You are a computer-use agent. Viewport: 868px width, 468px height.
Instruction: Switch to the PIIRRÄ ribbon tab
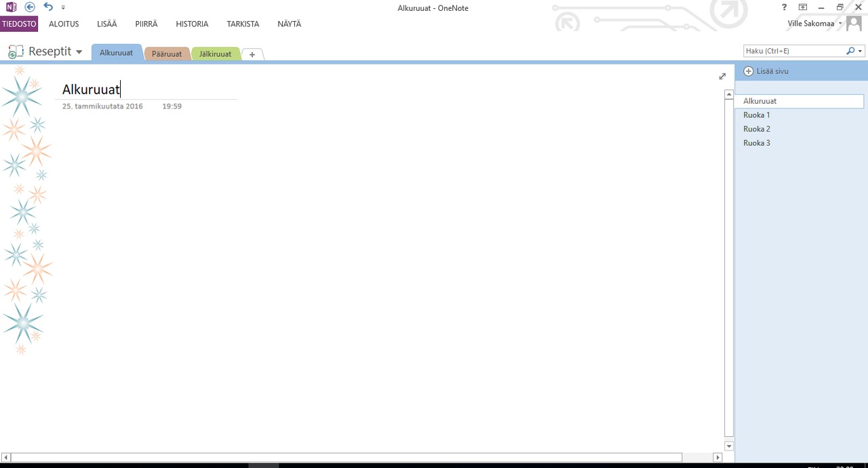[146, 24]
